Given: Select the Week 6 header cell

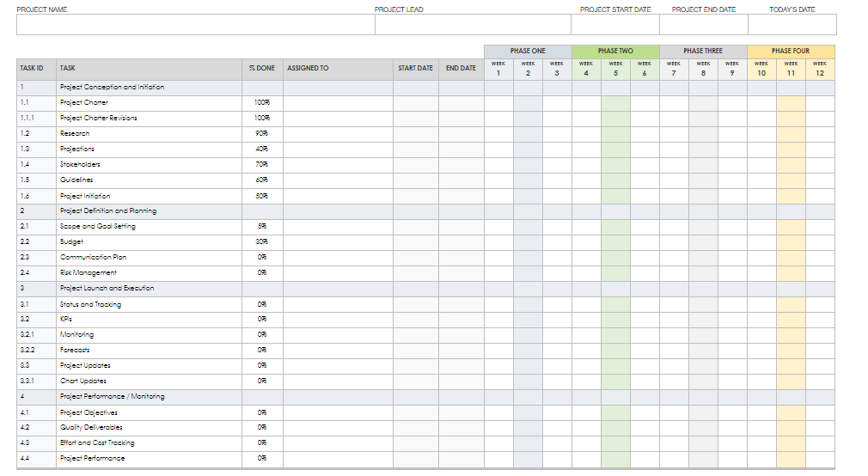Looking at the screenshot, I should pos(645,70).
